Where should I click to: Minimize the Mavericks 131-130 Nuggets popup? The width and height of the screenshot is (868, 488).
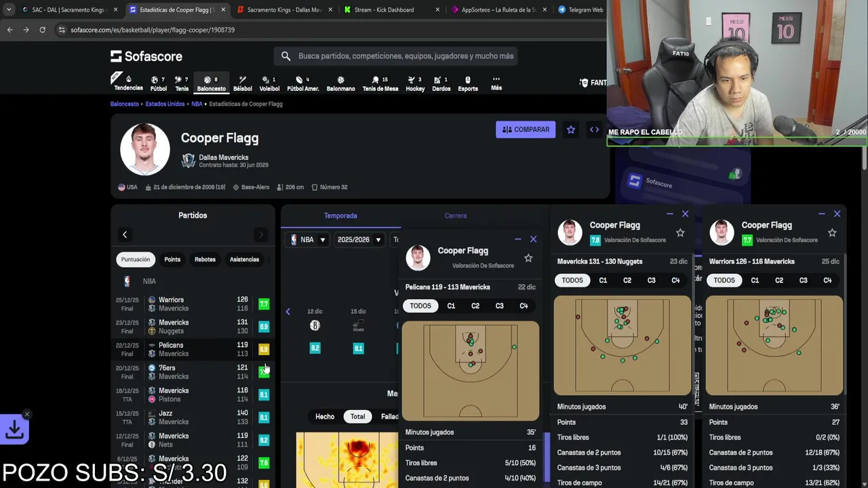670,213
